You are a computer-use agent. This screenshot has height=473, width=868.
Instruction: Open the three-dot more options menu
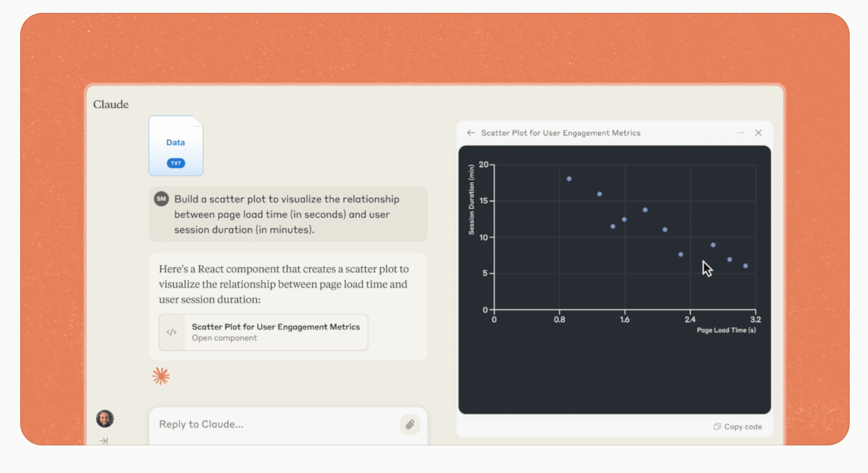[x=740, y=133]
